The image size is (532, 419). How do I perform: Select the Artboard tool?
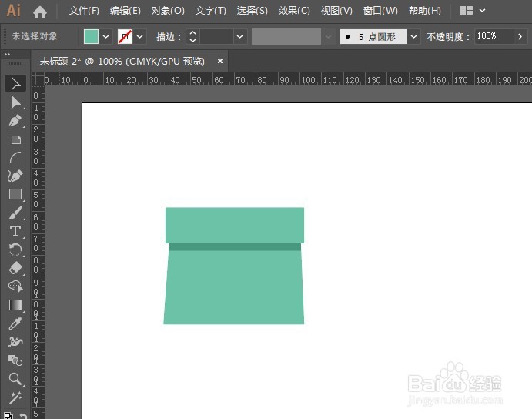tap(15, 139)
